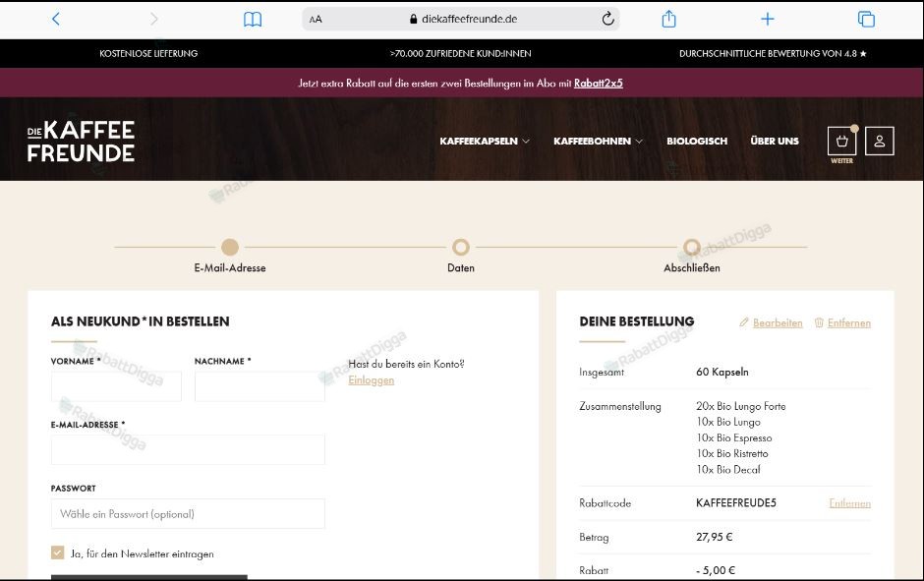This screenshot has width=924, height=581.
Task: Click the Einloggen link
Action: [x=372, y=380]
